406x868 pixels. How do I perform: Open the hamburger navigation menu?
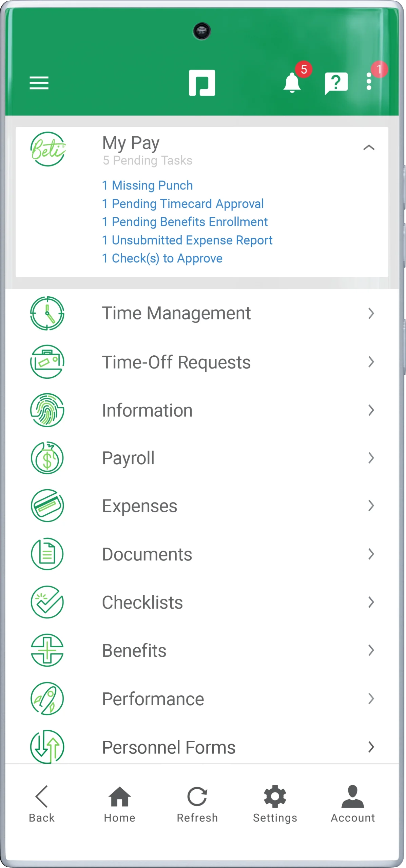pos(39,83)
